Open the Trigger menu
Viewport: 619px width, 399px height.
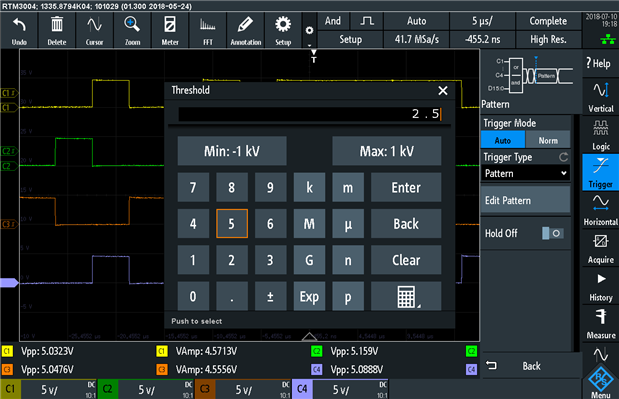600,172
